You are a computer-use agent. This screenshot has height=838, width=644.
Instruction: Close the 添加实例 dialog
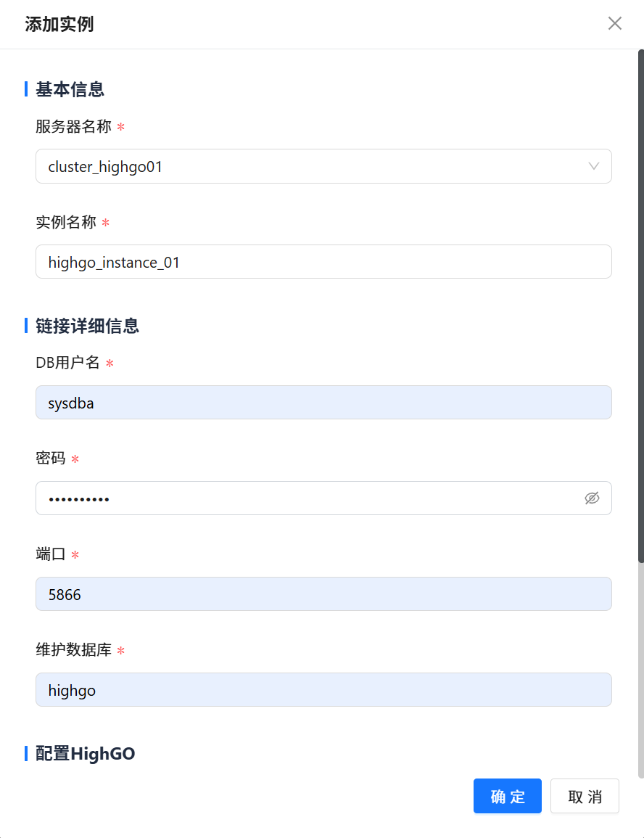pyautogui.click(x=614, y=24)
